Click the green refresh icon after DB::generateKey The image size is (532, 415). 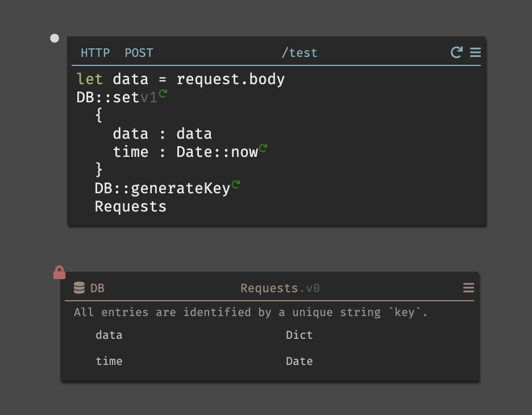tap(236, 185)
